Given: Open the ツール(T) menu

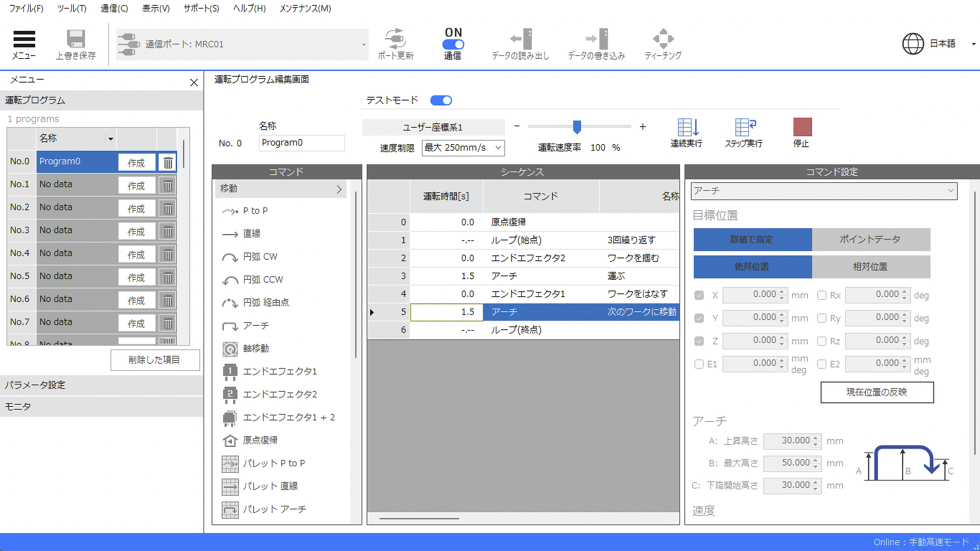Looking at the screenshot, I should point(71,8).
